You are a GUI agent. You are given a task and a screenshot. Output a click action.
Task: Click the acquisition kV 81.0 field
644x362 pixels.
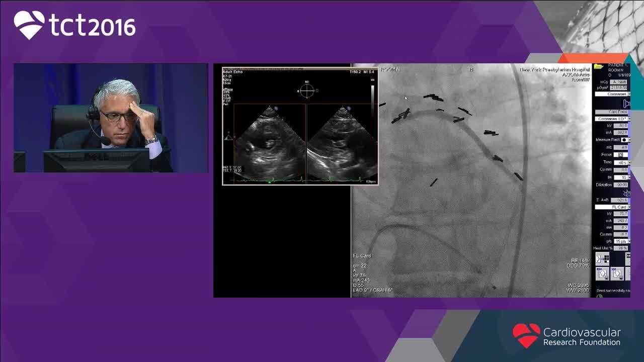pos(620,126)
